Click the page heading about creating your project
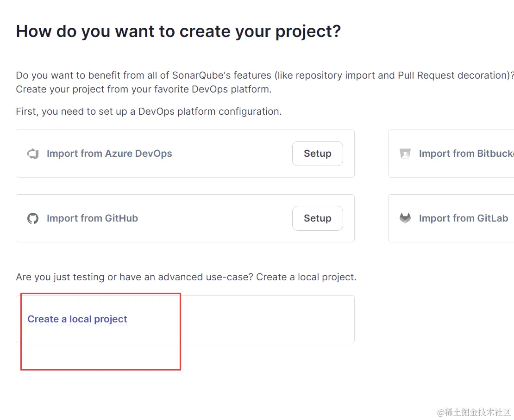Viewport: 514px width, 420px height. [x=178, y=31]
